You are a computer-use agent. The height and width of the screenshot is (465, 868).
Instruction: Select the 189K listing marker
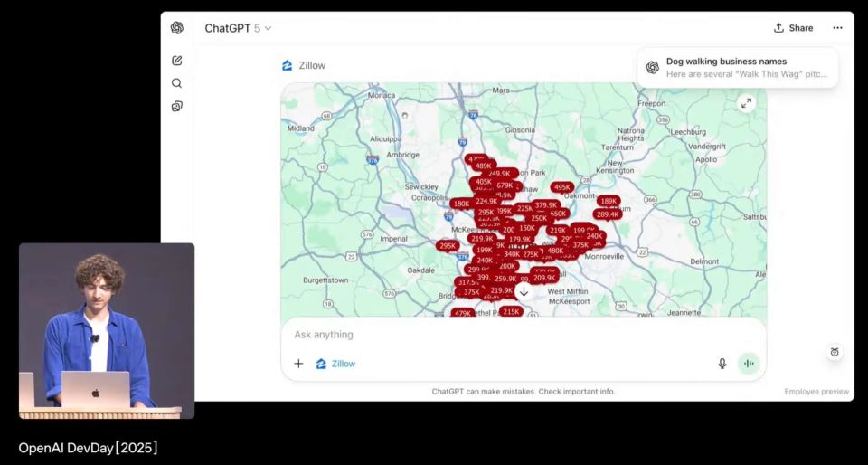(x=609, y=201)
